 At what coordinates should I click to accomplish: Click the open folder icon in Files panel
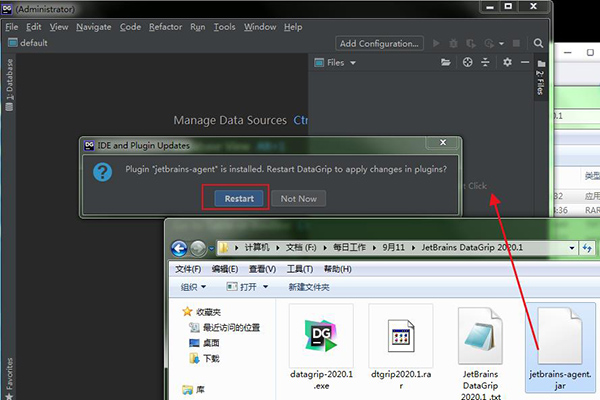(x=445, y=62)
